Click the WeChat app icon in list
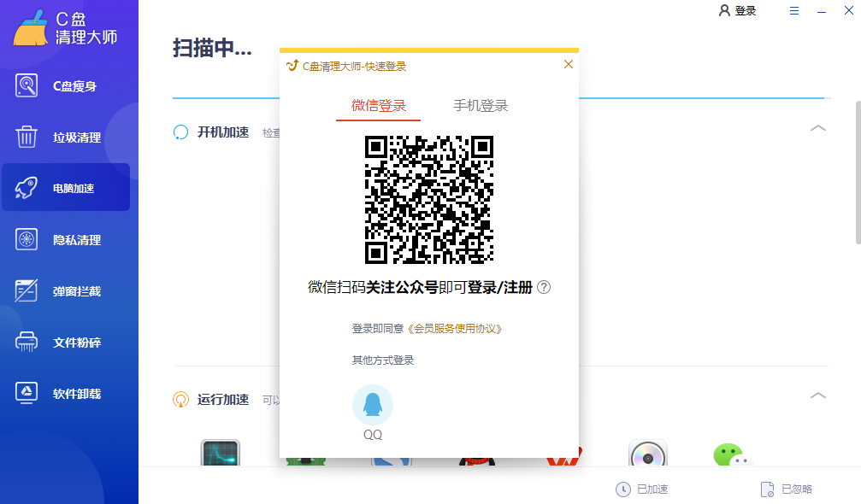861x504 pixels. coord(733,454)
